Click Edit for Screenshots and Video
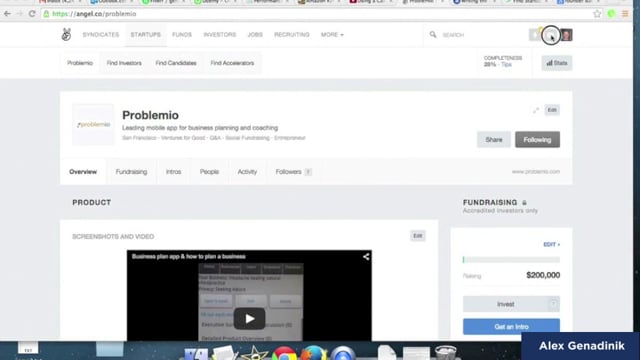The width and height of the screenshot is (640, 360). (418, 236)
